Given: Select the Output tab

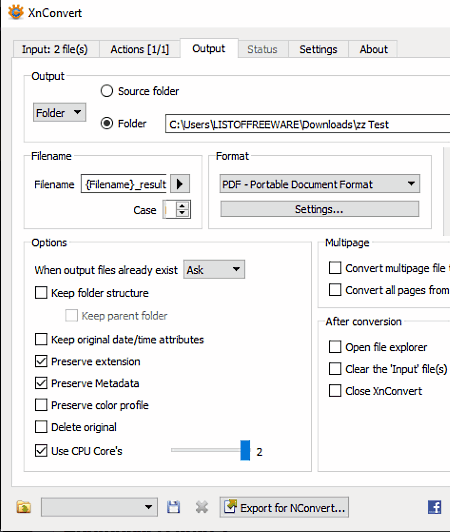Looking at the screenshot, I should [x=209, y=48].
